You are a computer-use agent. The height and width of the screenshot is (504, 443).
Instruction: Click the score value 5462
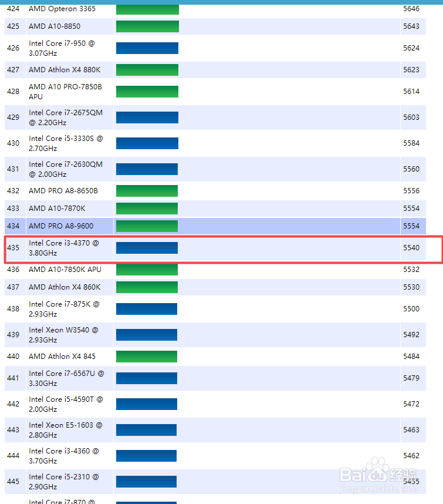click(x=411, y=456)
